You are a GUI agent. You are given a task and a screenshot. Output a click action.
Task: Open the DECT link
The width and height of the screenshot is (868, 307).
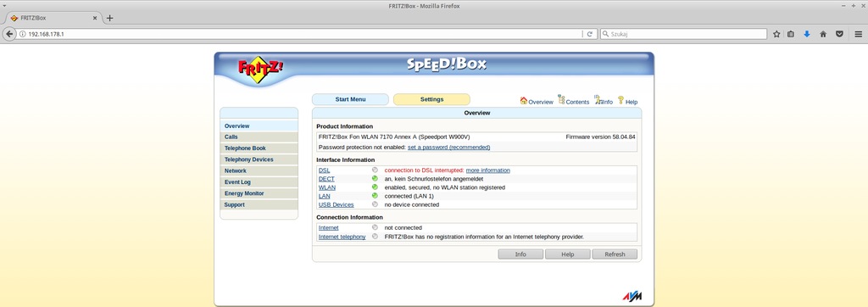pos(326,179)
